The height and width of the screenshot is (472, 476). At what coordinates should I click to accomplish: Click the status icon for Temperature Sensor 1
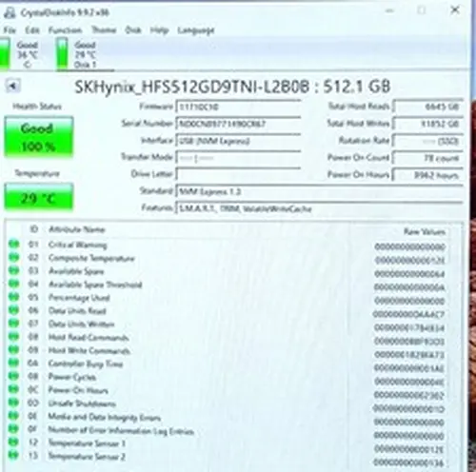pyautogui.click(x=13, y=442)
